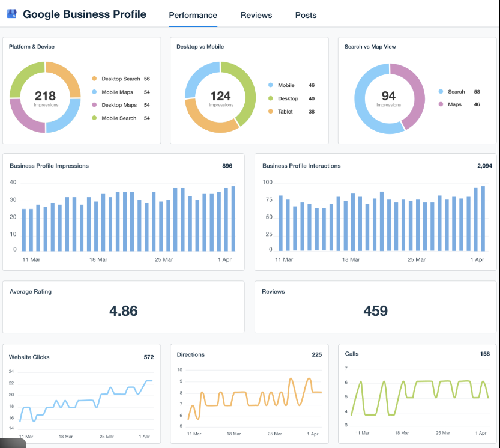500x448 pixels.
Task: Click the Google Business Profile storefront icon
Action: pos(12,14)
